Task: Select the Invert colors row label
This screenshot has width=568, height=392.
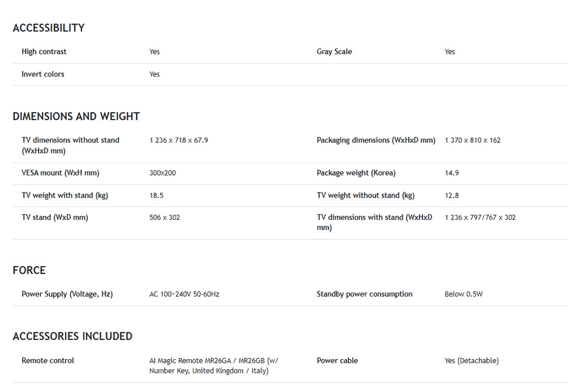Action: tap(43, 74)
